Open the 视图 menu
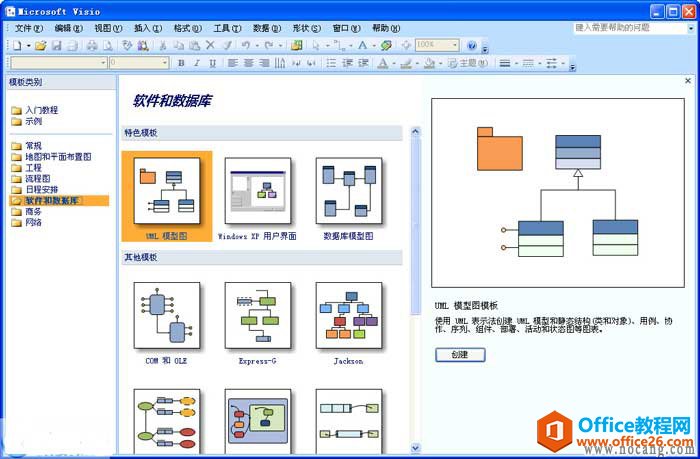Image resolution: width=700 pixels, height=459 pixels. (x=108, y=28)
